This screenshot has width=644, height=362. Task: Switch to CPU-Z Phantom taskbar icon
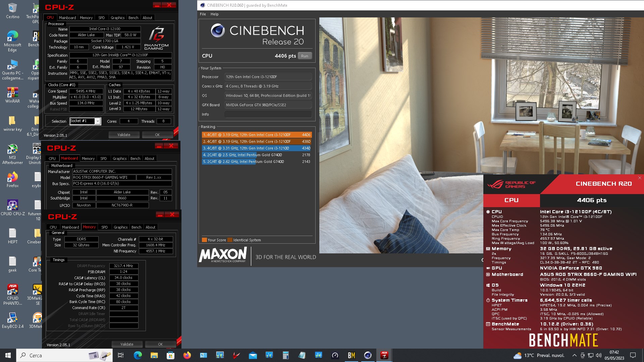tap(384, 355)
